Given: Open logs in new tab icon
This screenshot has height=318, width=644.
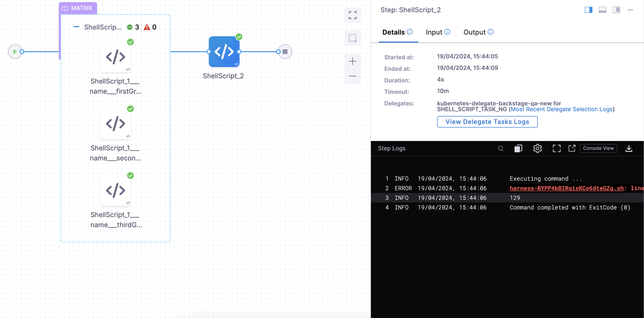Looking at the screenshot, I should pyautogui.click(x=572, y=148).
